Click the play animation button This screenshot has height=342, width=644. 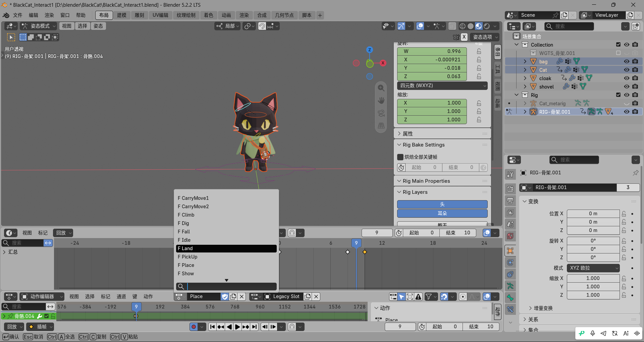237,327
